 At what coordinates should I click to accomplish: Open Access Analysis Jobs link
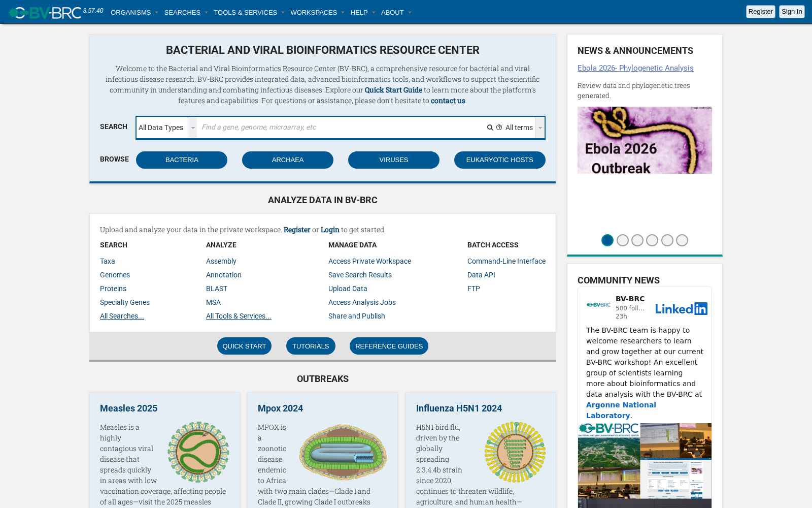[x=362, y=302]
